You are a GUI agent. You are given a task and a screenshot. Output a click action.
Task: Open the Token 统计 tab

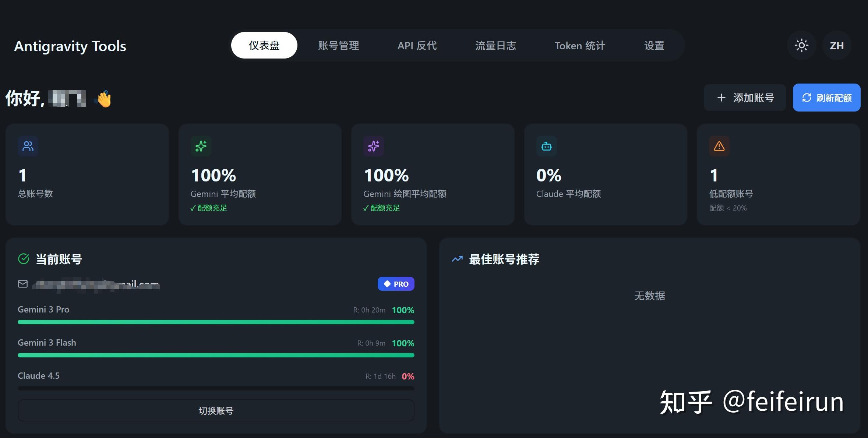[x=580, y=45]
